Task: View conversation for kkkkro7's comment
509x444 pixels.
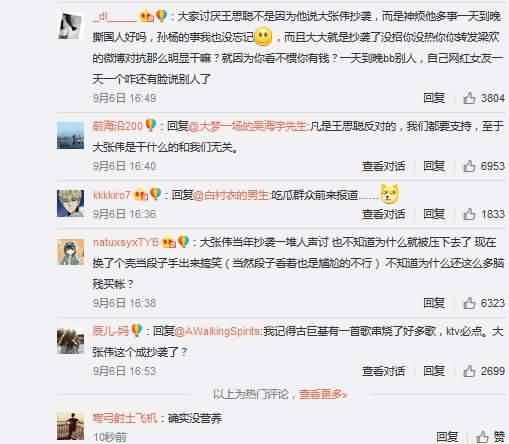Action: 384,214
